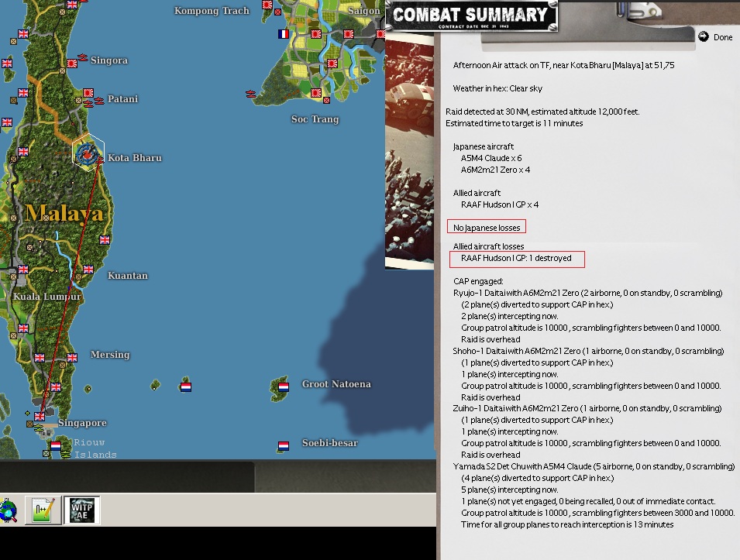The image size is (740, 560).
Task: Click the Ryujo-1 Daitai CAP entry line
Action: (587, 293)
